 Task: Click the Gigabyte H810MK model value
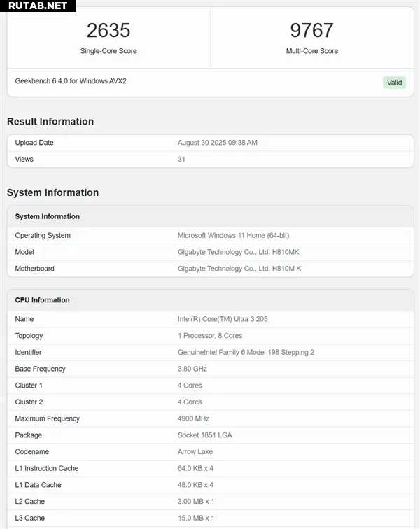239,252
